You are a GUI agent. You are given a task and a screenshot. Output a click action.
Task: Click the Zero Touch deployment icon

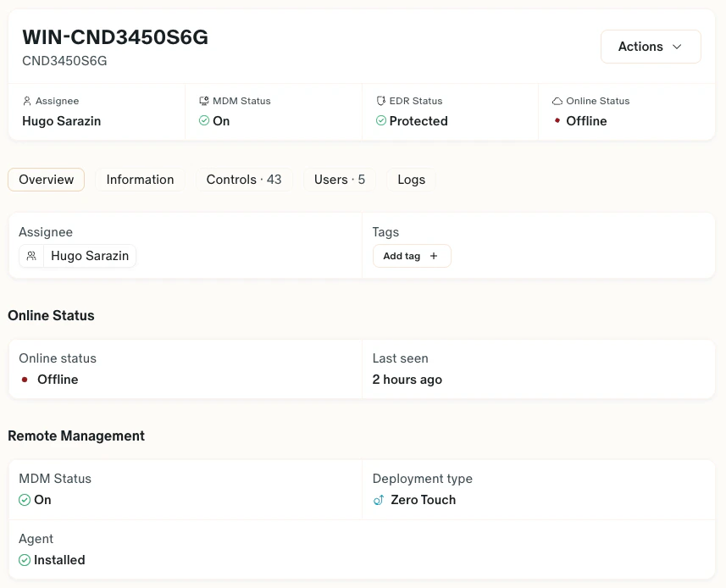point(379,500)
